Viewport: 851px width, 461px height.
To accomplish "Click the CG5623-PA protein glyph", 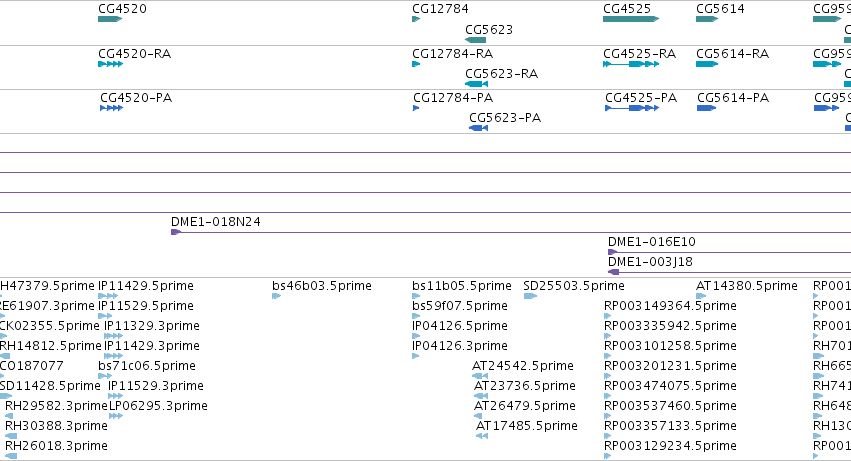I will click(478, 128).
